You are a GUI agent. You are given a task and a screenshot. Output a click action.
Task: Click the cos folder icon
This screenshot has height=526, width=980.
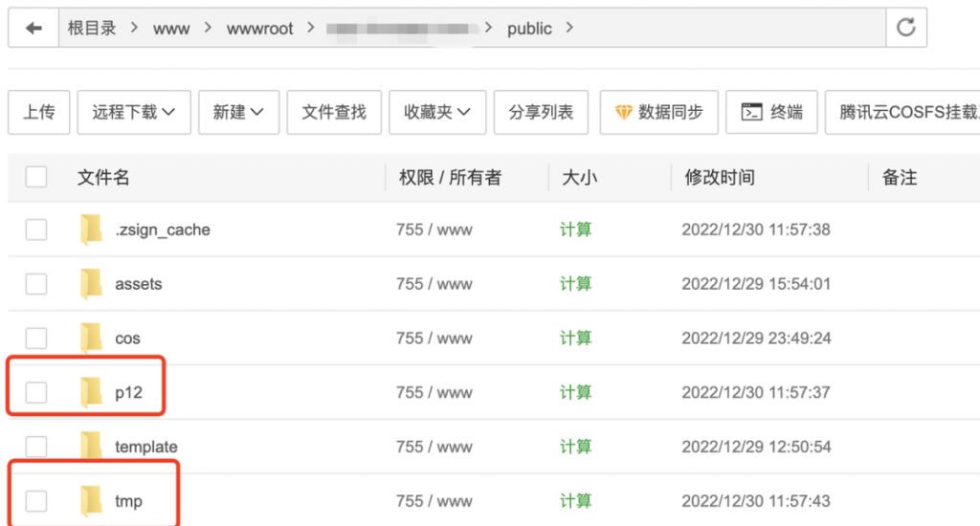tap(92, 339)
